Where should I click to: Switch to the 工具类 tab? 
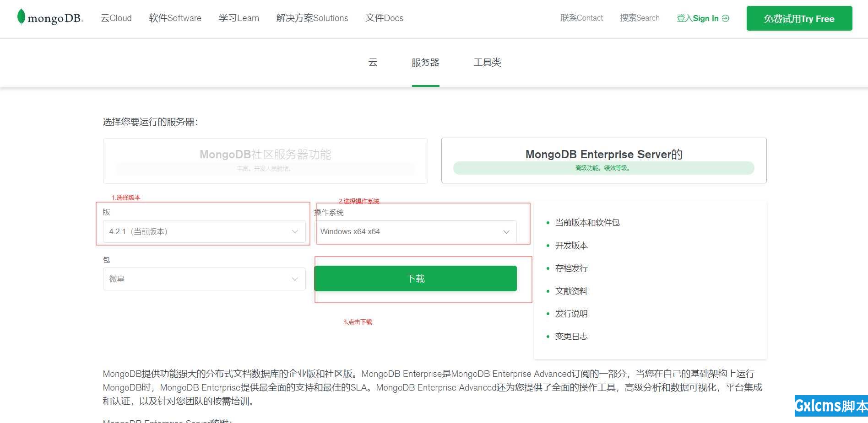pyautogui.click(x=488, y=63)
